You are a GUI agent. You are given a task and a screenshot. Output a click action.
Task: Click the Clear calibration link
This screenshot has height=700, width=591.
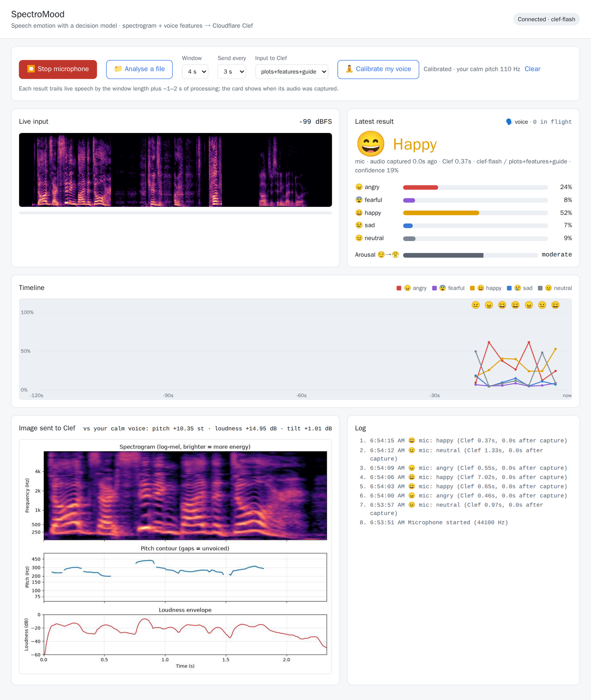[x=532, y=69]
